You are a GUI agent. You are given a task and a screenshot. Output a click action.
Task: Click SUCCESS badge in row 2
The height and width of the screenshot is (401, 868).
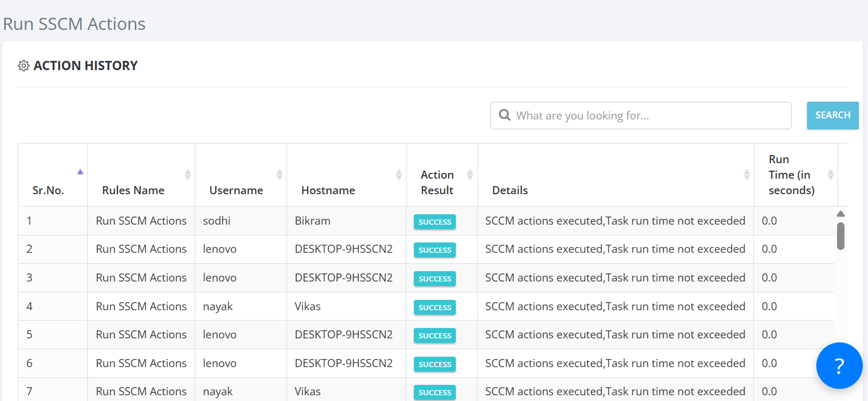pos(435,250)
